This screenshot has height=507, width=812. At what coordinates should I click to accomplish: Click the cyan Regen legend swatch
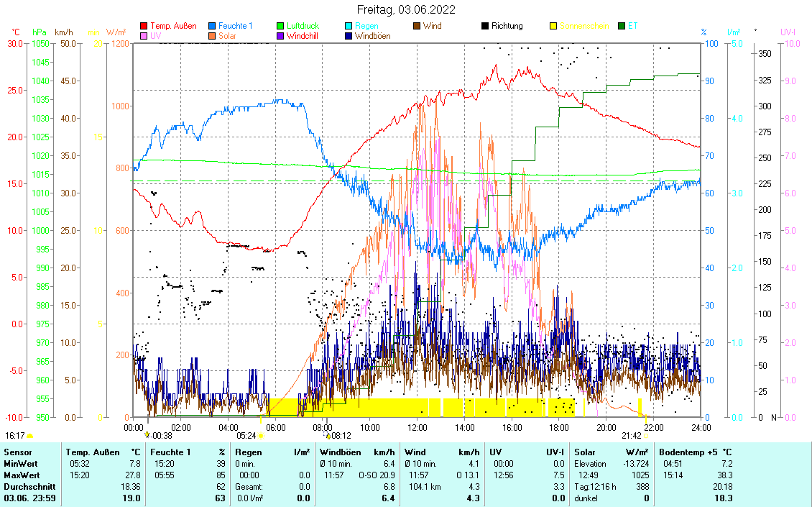pos(349,27)
